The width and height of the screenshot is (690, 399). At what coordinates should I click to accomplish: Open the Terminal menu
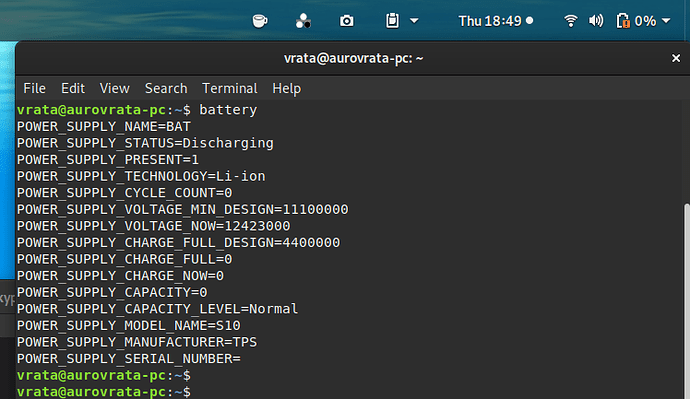[230, 88]
